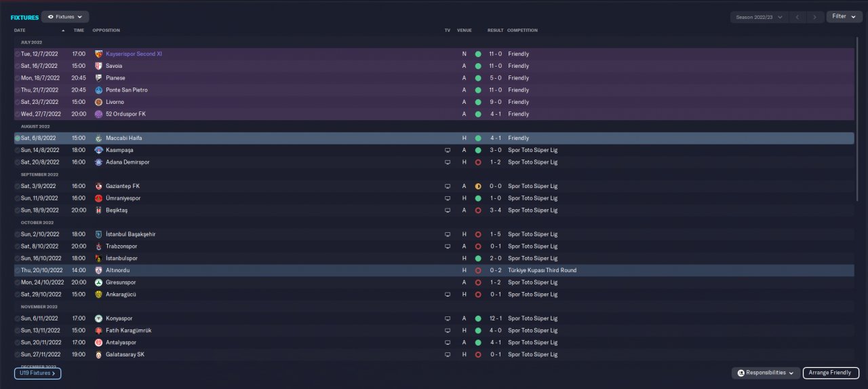868x389 pixels.
Task: Click the Livorno club crest
Action: pyautogui.click(x=98, y=102)
